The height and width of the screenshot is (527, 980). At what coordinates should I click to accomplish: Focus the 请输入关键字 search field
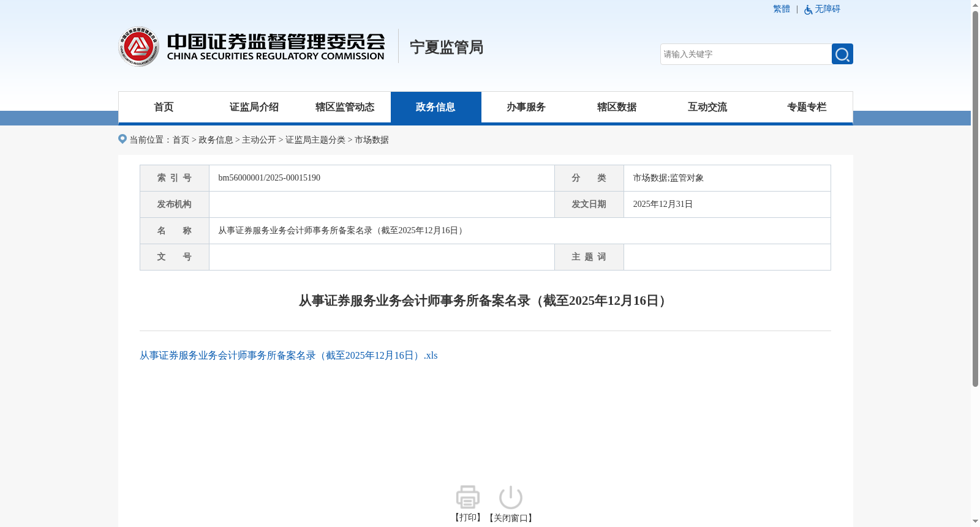click(x=746, y=54)
